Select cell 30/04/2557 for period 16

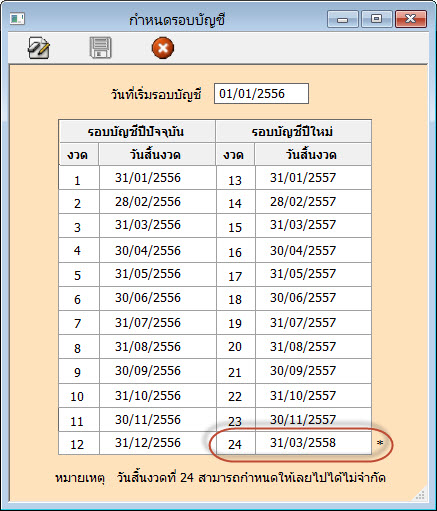pos(313,250)
